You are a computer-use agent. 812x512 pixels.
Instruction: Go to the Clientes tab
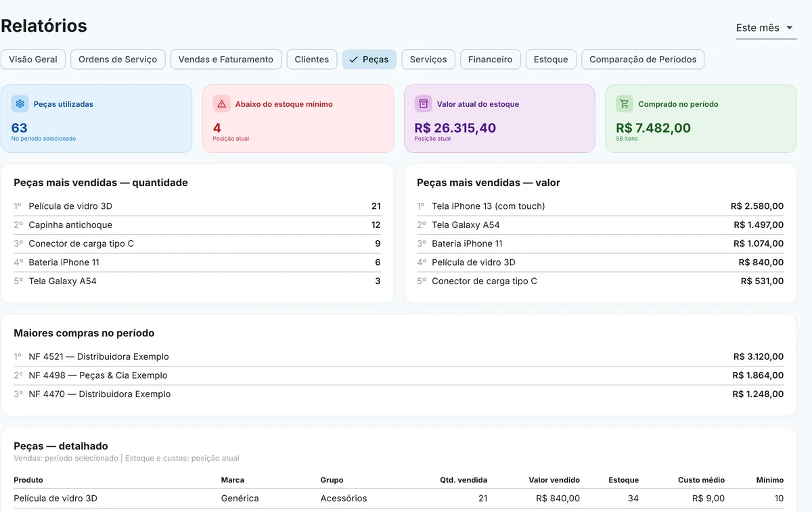312,60
